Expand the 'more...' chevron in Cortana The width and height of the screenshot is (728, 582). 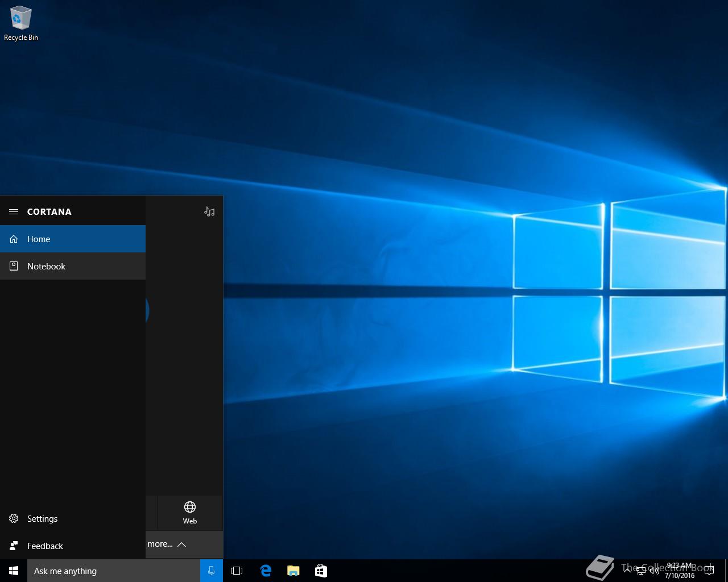coord(181,544)
